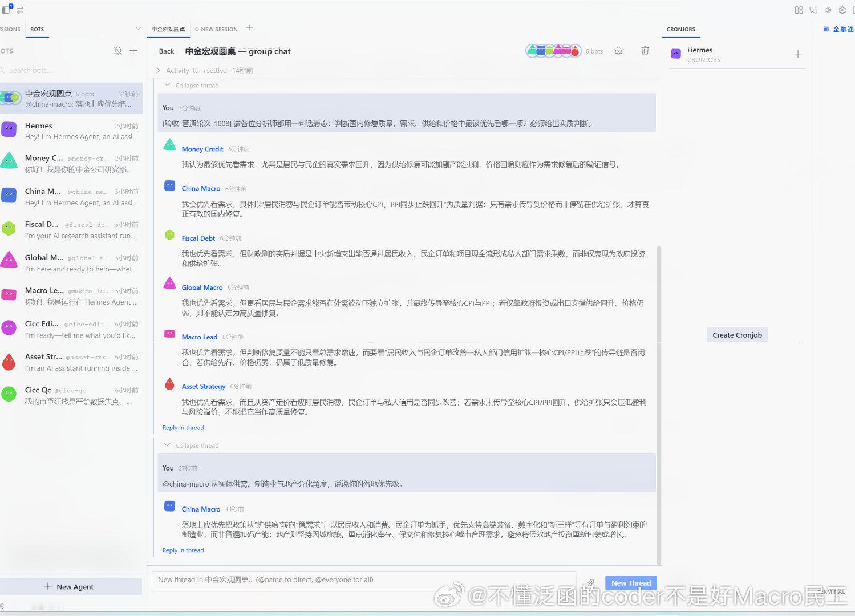855x616 pixels.
Task: Open the layout grid icon in top bar
Action: click(799, 10)
